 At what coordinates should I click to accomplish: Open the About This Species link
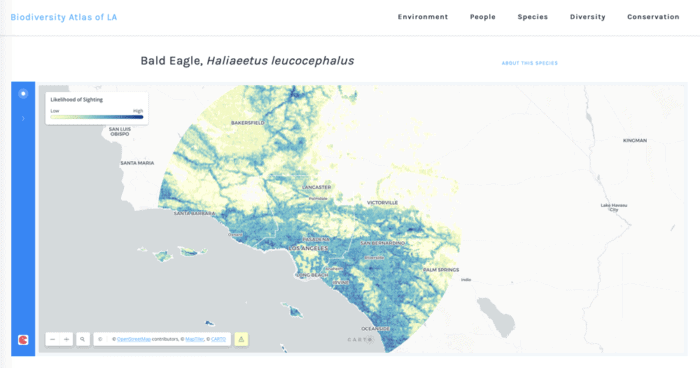click(529, 63)
